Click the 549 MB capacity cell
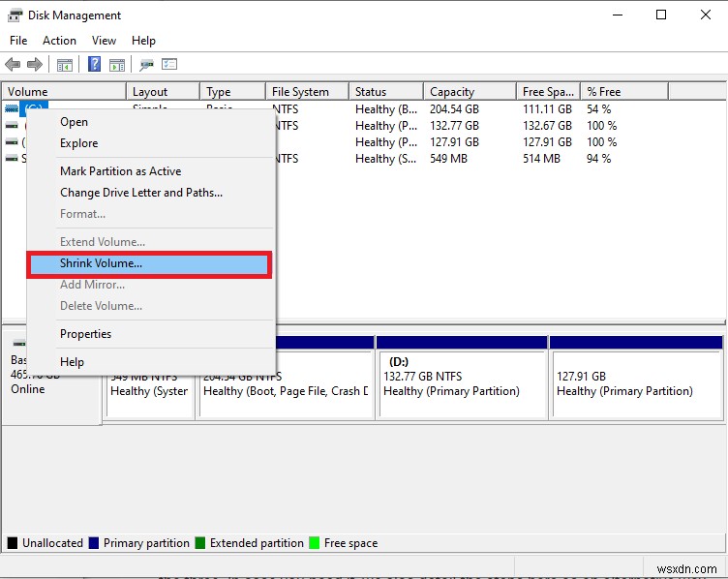Screen dimensions: 728x579 [448, 159]
